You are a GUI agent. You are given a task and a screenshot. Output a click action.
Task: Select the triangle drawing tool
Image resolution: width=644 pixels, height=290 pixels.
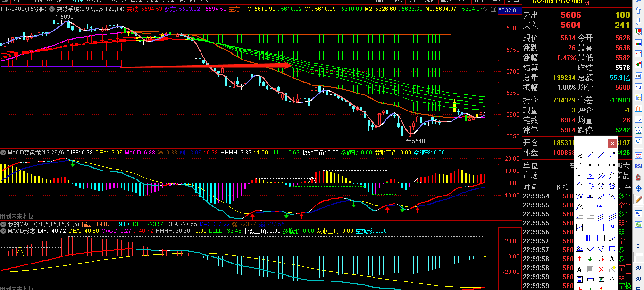(601, 248)
